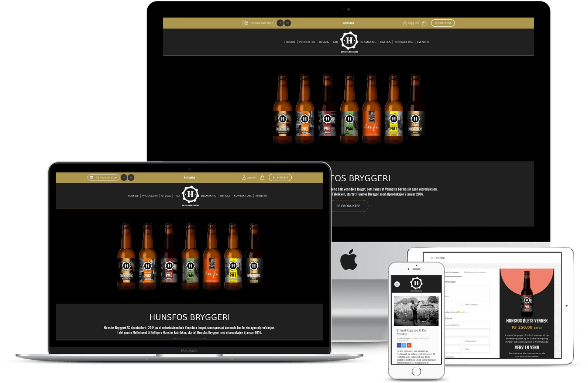Click the SE PRODUKTER button on the iMac
Screen dimensions: 588x383
tap(348, 206)
